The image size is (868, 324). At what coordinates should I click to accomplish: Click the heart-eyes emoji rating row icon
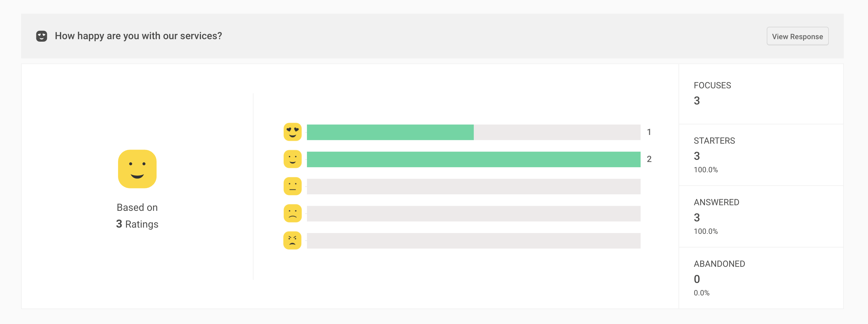[x=292, y=132]
